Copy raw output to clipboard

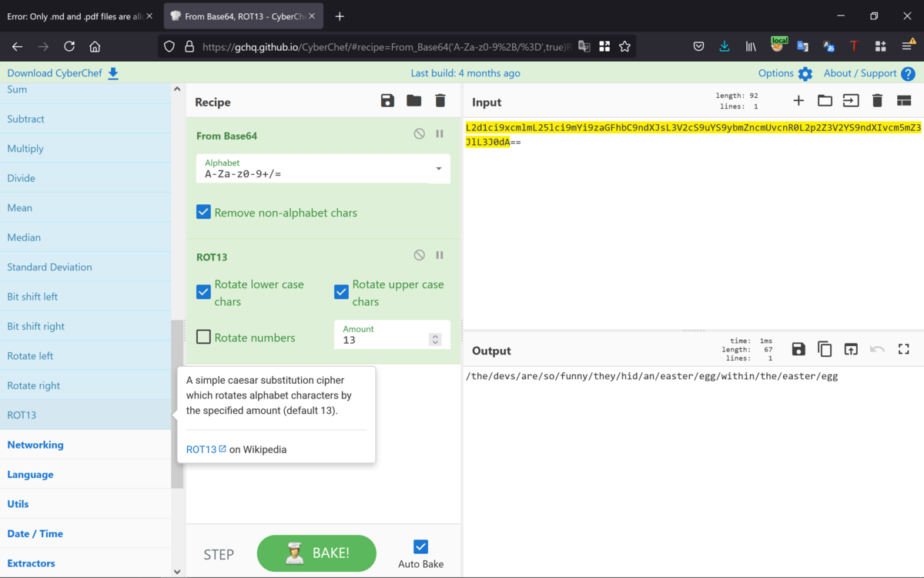825,349
